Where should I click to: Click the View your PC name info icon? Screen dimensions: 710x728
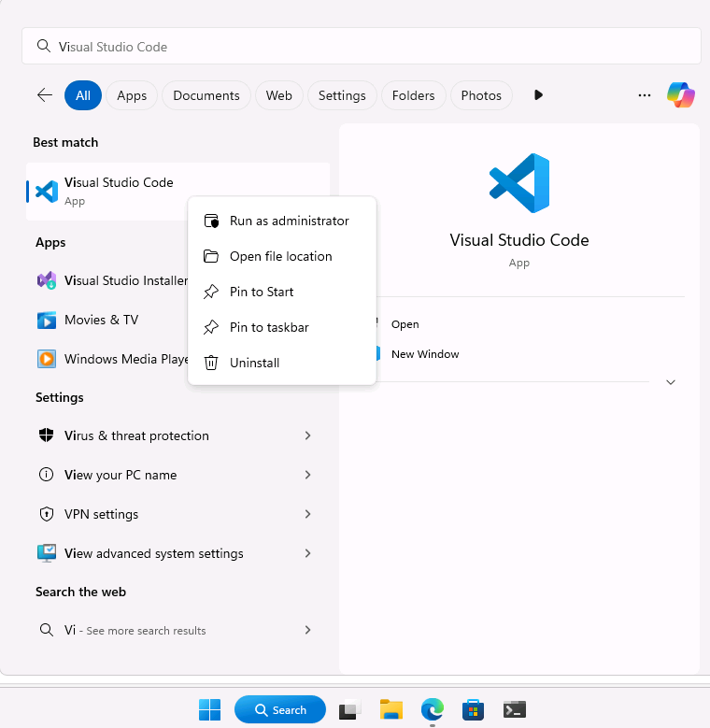point(47,475)
